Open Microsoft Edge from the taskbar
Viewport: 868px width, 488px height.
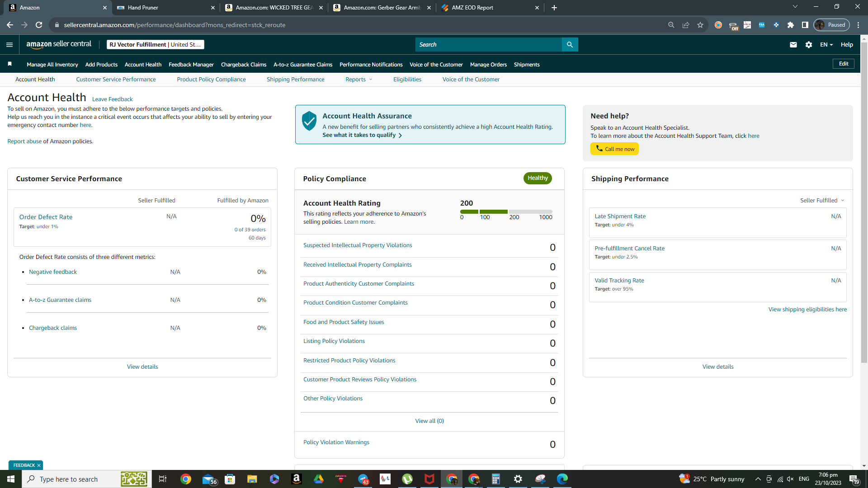(562, 479)
